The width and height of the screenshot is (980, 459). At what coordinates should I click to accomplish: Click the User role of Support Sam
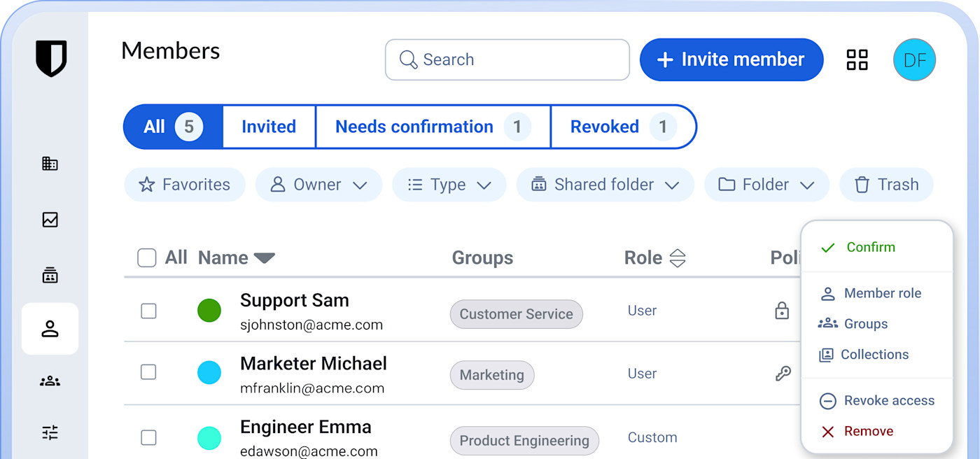(x=643, y=311)
